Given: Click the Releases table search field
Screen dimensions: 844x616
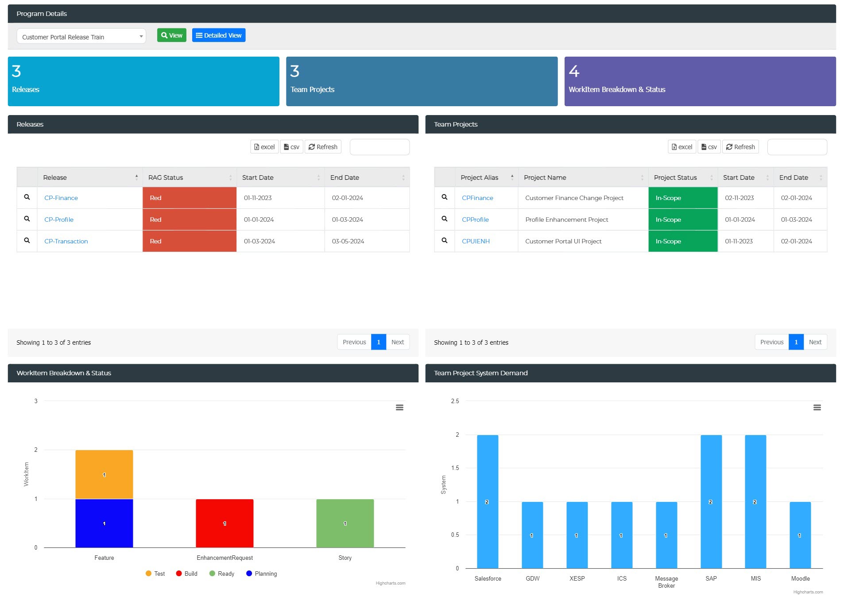Looking at the screenshot, I should (379, 147).
